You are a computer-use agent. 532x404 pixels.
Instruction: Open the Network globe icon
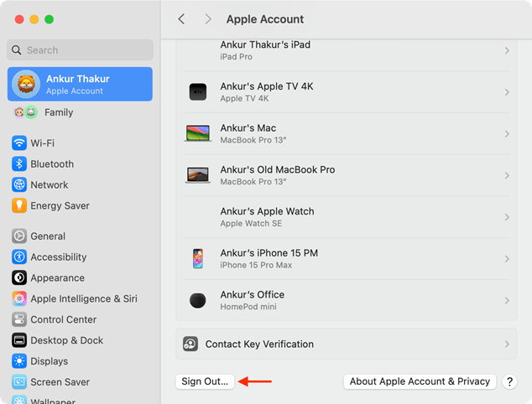pyautogui.click(x=19, y=184)
